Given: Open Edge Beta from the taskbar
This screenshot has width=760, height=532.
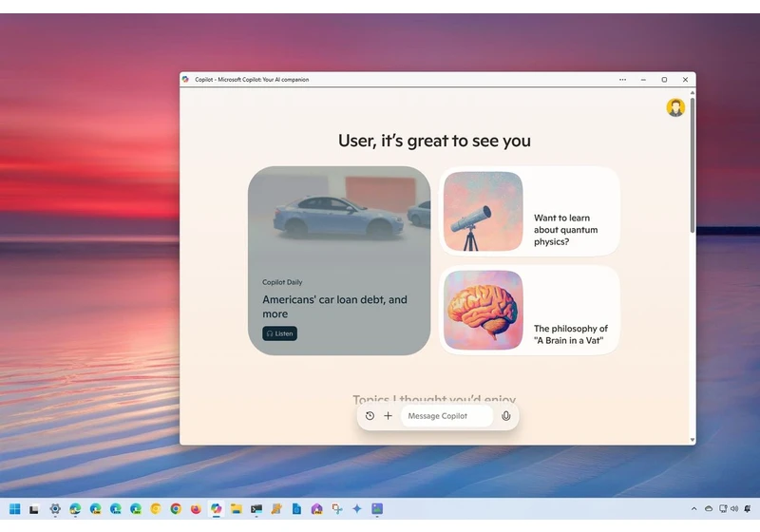Looking at the screenshot, I should click(x=115, y=509).
